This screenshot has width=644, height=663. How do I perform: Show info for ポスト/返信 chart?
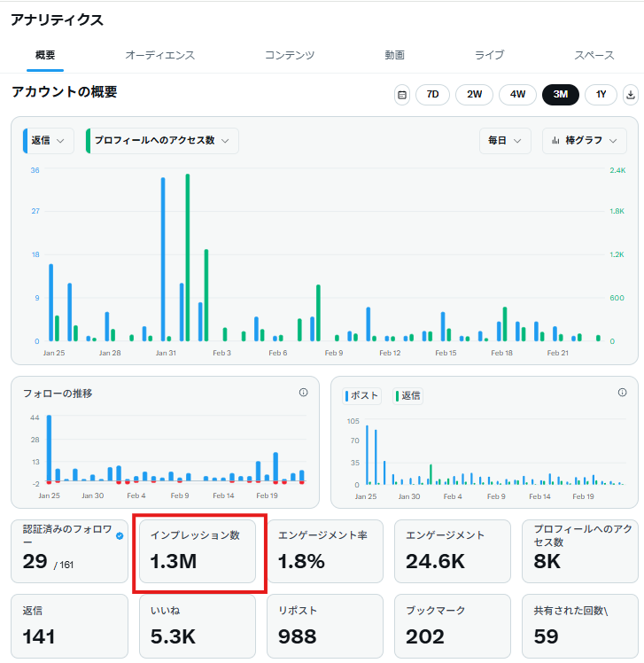(x=622, y=393)
